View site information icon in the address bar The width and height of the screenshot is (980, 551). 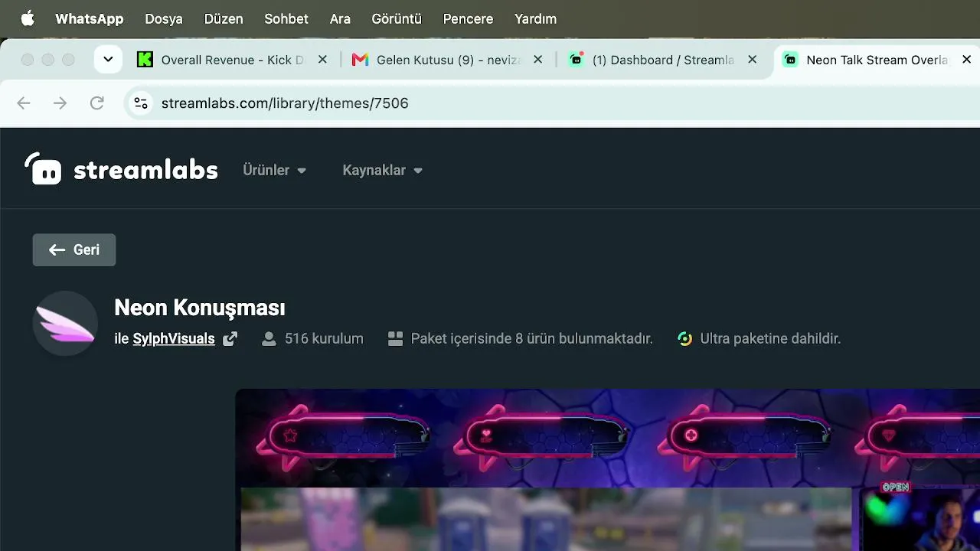pyautogui.click(x=140, y=103)
